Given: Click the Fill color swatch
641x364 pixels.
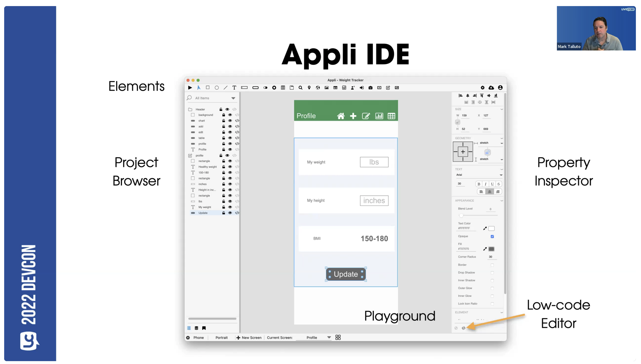Looking at the screenshot, I should (491, 249).
